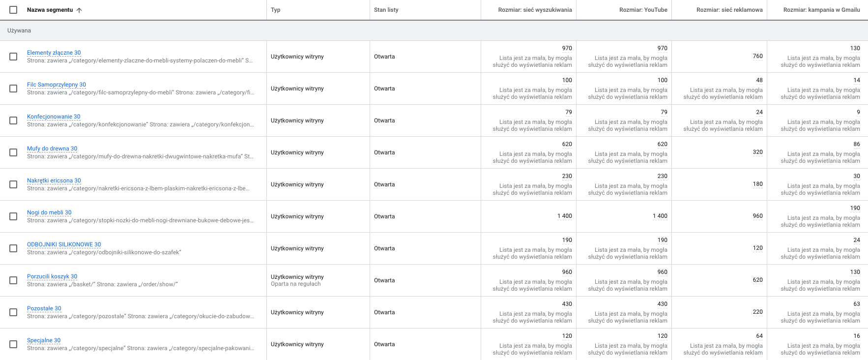Open the Specjalne 30 audience segment
The image size is (868, 360).
(43, 340)
